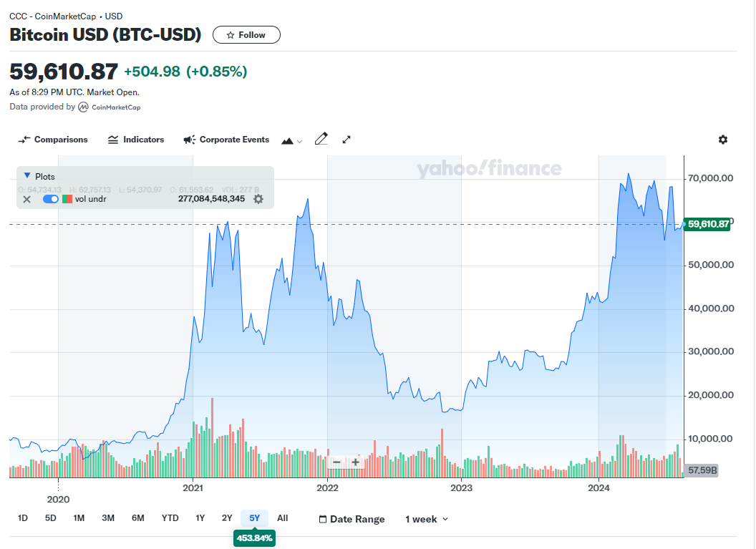Open the 1 week interval dropdown
This screenshot has width=756, height=549.
pyautogui.click(x=427, y=519)
